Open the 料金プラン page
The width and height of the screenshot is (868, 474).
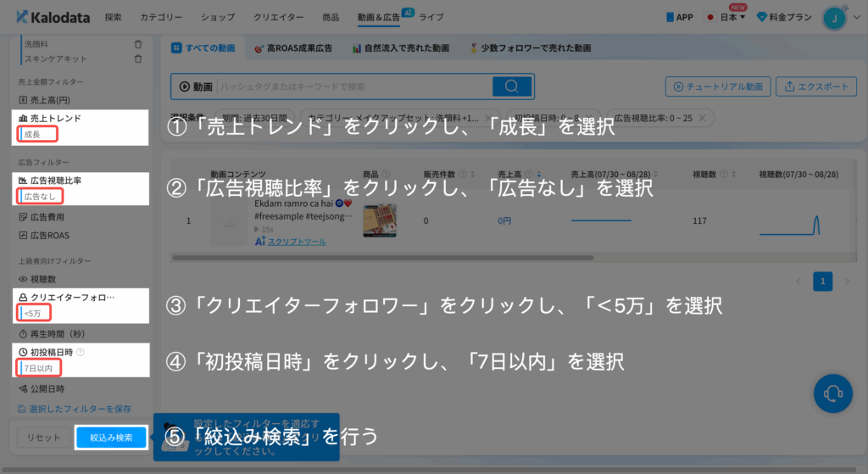click(x=784, y=17)
